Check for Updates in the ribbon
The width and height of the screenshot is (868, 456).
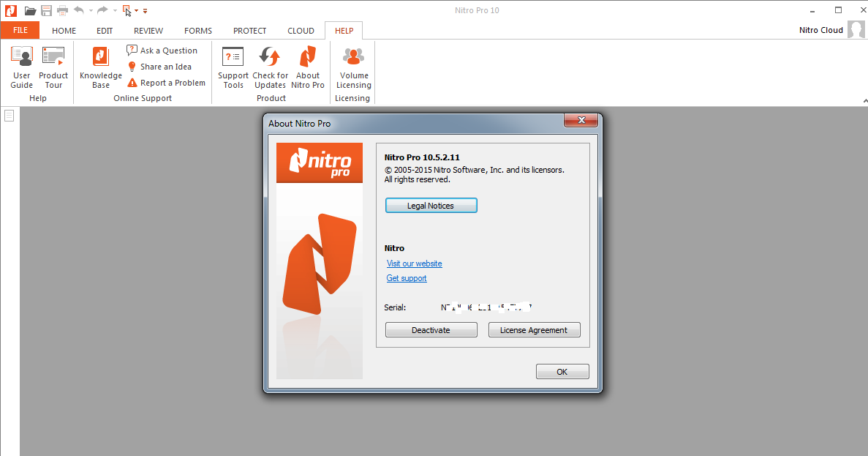point(270,67)
